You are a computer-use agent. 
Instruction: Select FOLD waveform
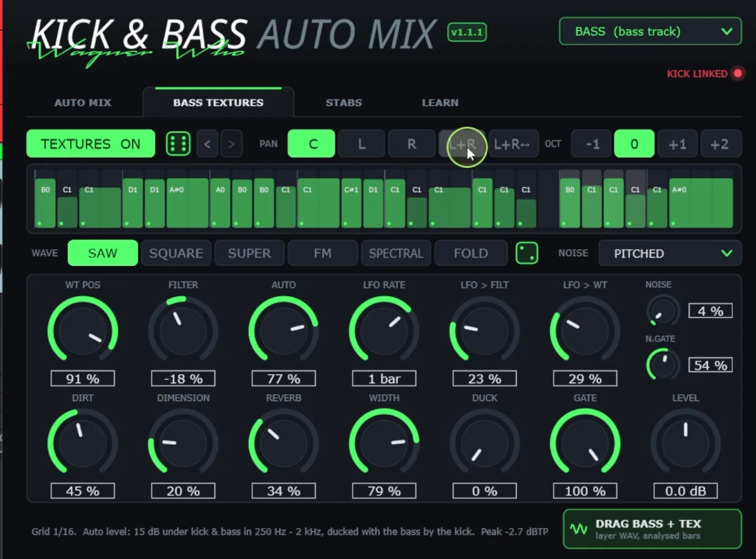(x=471, y=253)
